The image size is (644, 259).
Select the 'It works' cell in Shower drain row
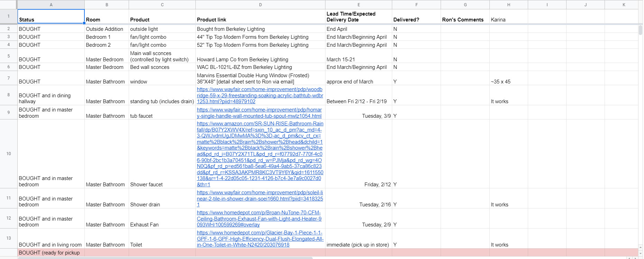[509, 198]
